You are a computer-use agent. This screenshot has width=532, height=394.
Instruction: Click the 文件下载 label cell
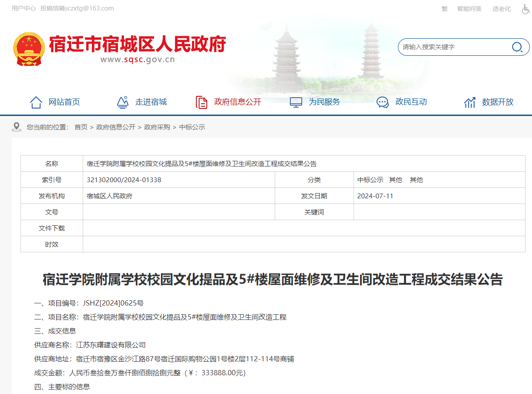(52, 228)
